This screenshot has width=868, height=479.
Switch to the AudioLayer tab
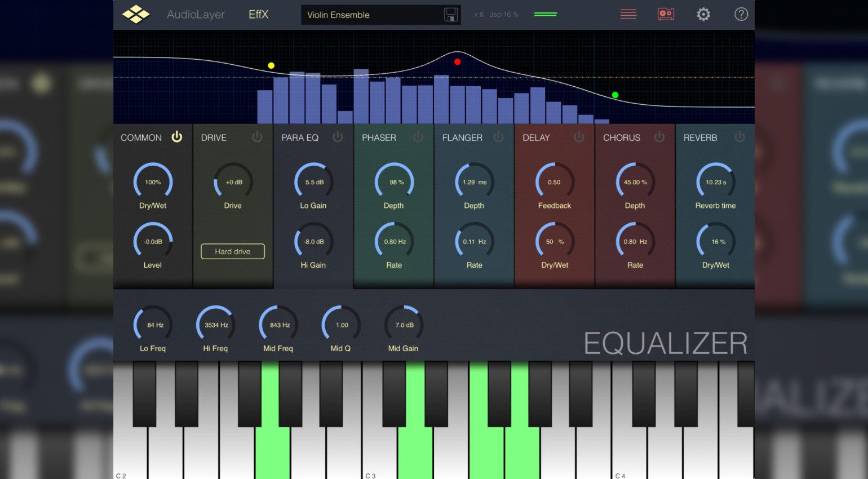click(196, 15)
